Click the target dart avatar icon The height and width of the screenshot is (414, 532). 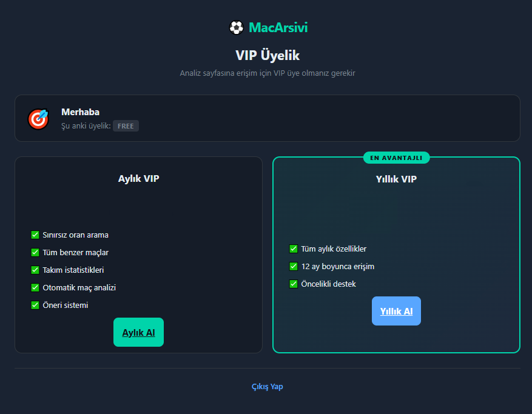(38, 119)
